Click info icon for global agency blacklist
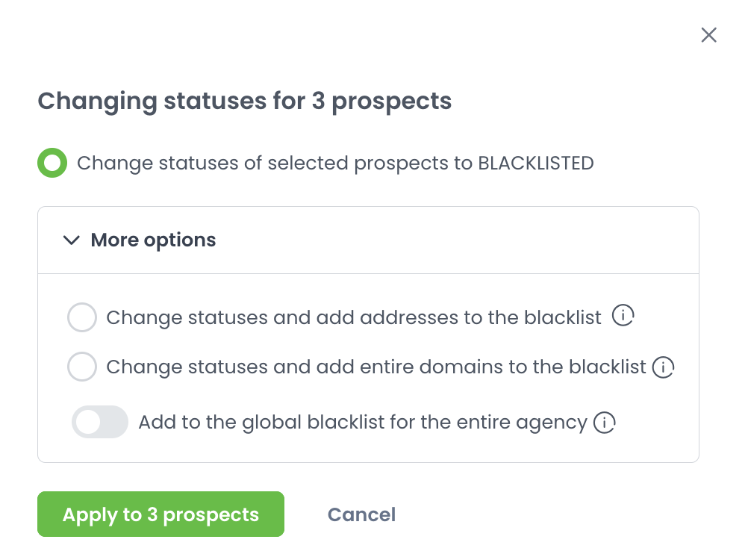The image size is (748, 560). (x=604, y=423)
